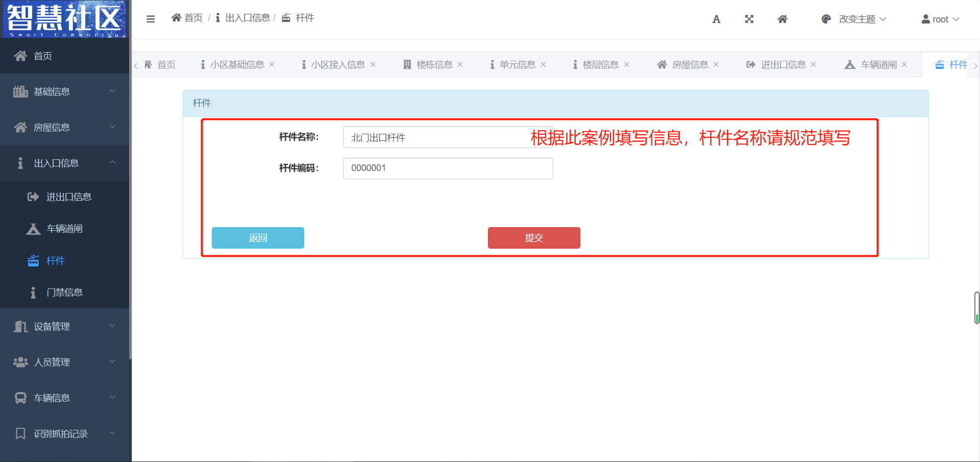
Task: Click the blue 返回 button
Action: click(258, 238)
